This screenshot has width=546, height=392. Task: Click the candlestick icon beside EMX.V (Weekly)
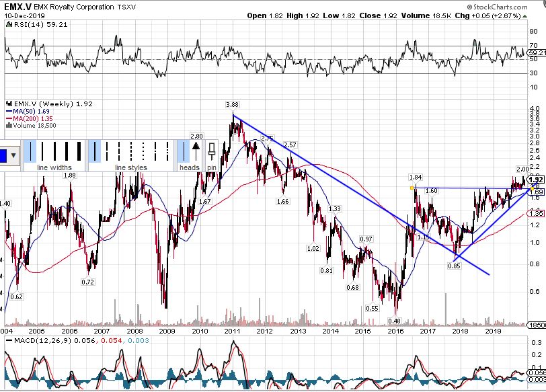coord(9,104)
